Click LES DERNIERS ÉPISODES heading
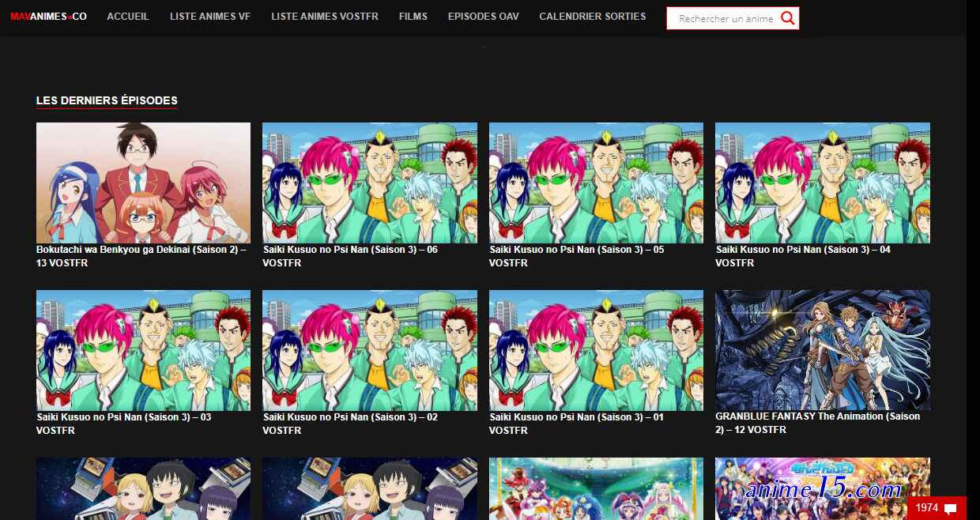The height and width of the screenshot is (520, 980). 107,100
